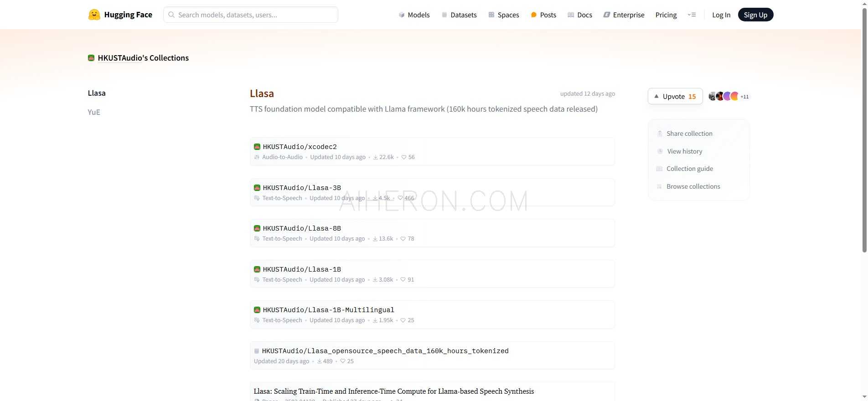The width and height of the screenshot is (868, 401).
Task: Click the Llasa-1B Text-to-Speech icon
Action: [257, 280]
